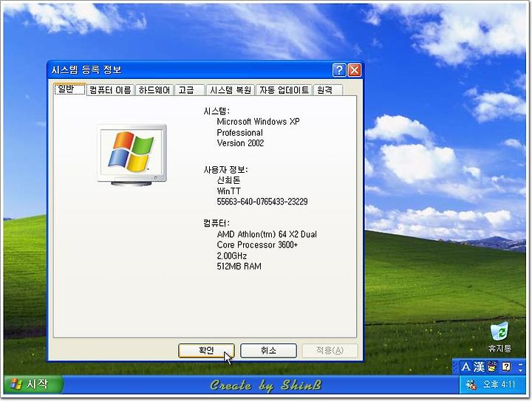Click the 'Version 2002' text

point(240,143)
